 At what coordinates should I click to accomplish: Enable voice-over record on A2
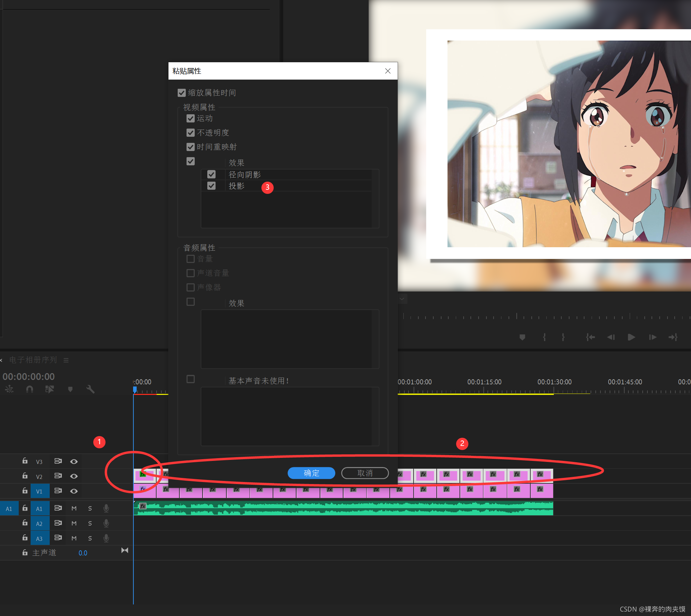pos(106,523)
